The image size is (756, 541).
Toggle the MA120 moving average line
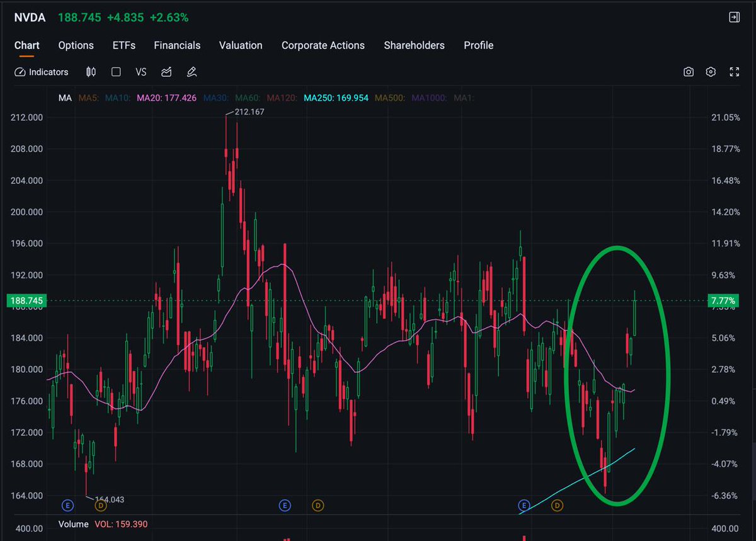(283, 98)
